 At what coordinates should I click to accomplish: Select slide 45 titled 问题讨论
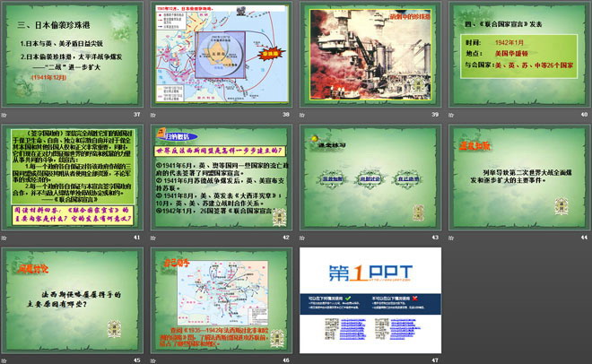72,300
